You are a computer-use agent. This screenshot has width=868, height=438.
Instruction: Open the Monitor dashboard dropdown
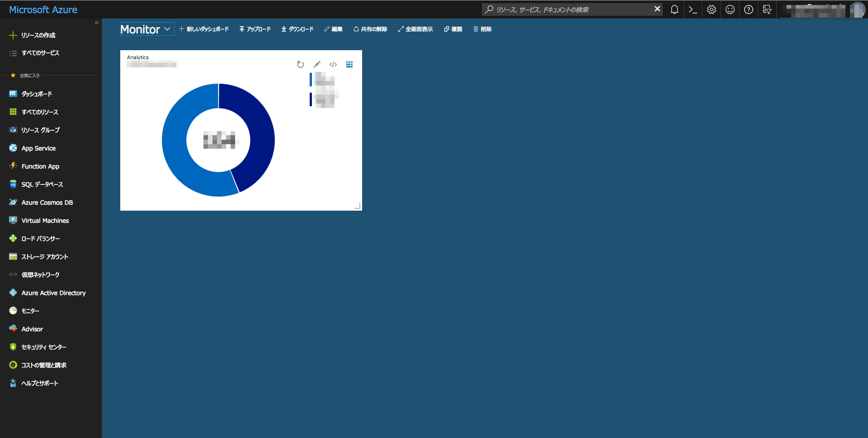[x=147, y=29]
